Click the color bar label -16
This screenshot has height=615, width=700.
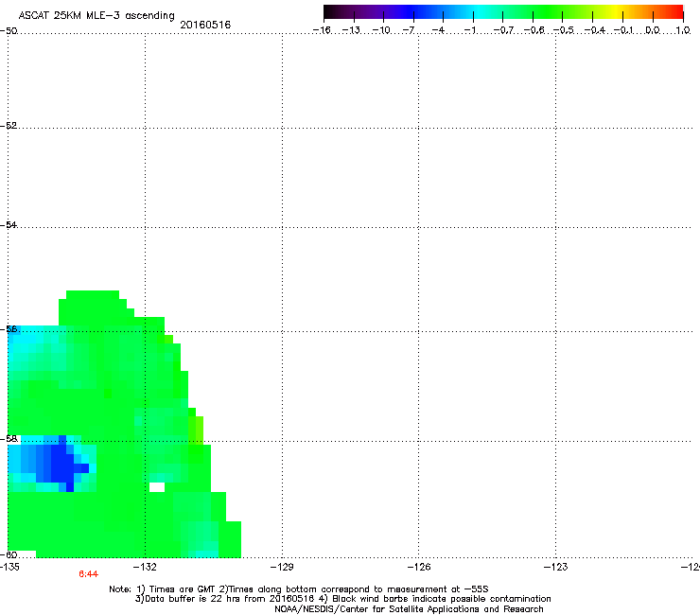pyautogui.click(x=322, y=30)
